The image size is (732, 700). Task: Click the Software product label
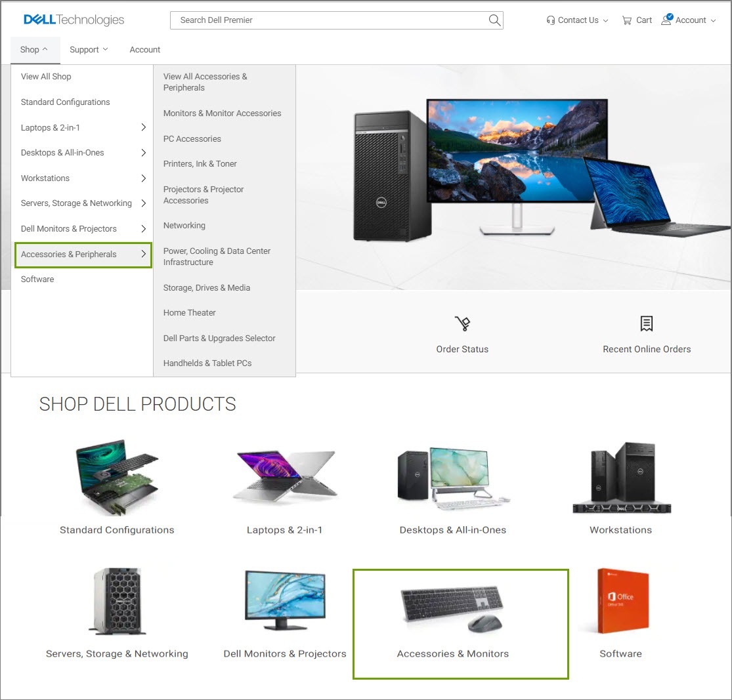pyautogui.click(x=620, y=654)
